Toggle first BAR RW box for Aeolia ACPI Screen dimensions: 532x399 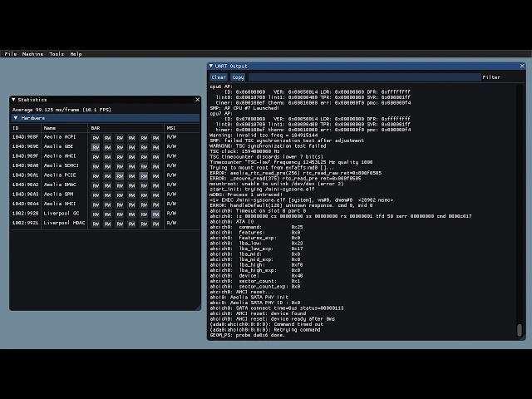click(96, 138)
